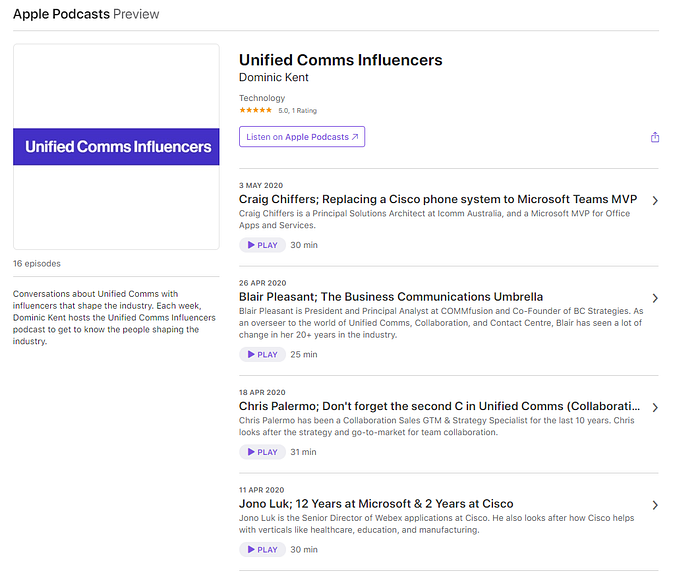This screenshot has width=700, height=577.
Task: Click the Blair Pleasant episode description text
Action: point(441,323)
